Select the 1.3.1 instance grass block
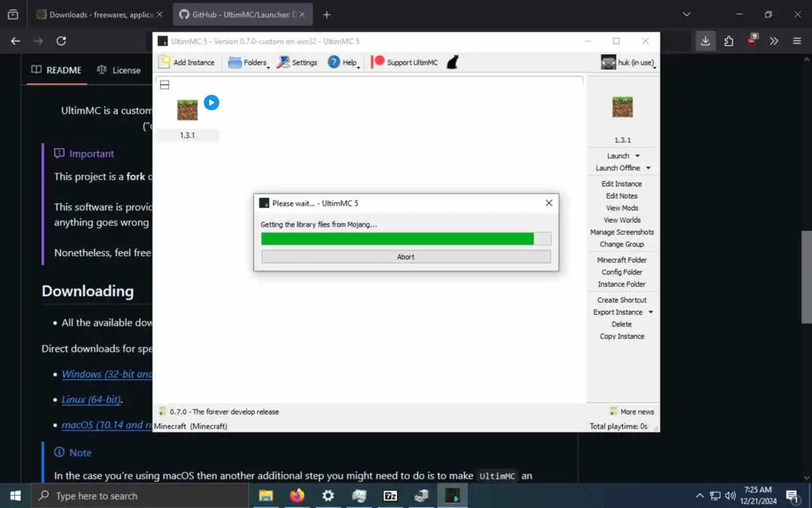Screen dimensions: 812x508 (187, 110)
